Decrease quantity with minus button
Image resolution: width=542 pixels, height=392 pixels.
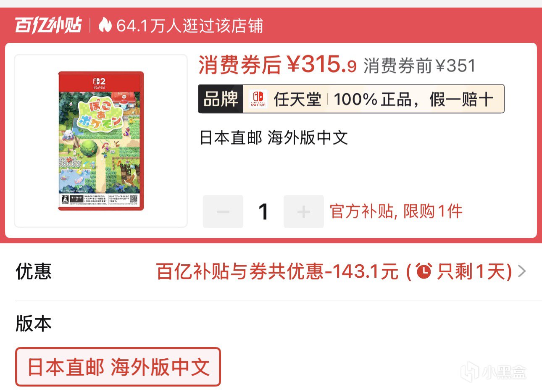tap(223, 211)
